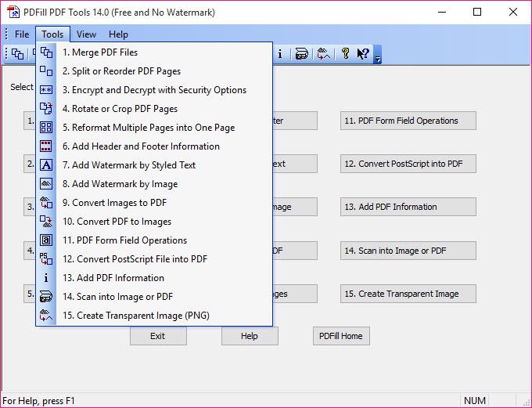Choose 2. Split or Reorder PDF Pages

(x=154, y=71)
